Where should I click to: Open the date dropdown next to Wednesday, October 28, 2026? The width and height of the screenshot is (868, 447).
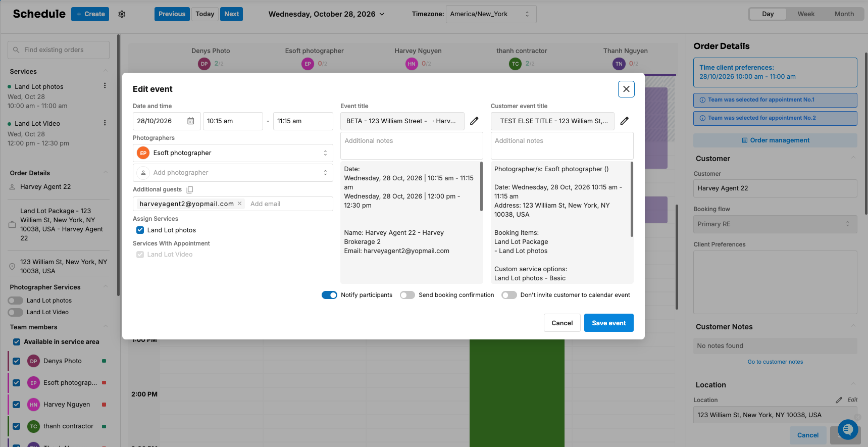point(382,14)
